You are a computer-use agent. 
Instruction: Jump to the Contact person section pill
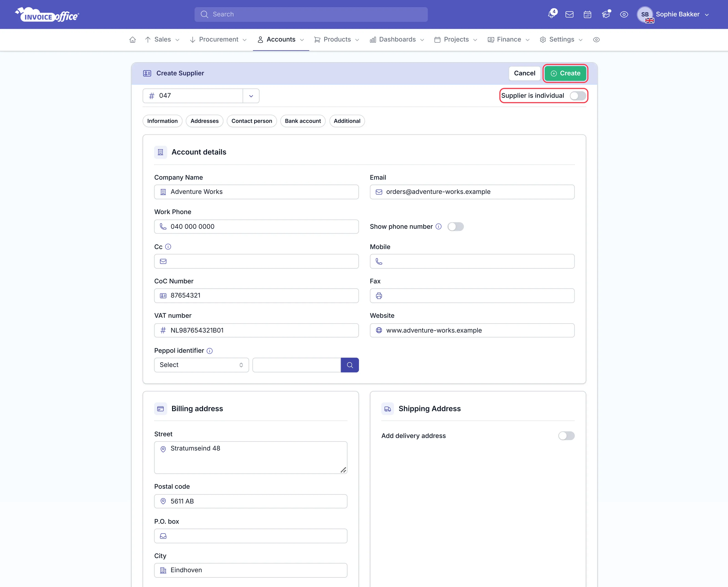click(x=252, y=121)
